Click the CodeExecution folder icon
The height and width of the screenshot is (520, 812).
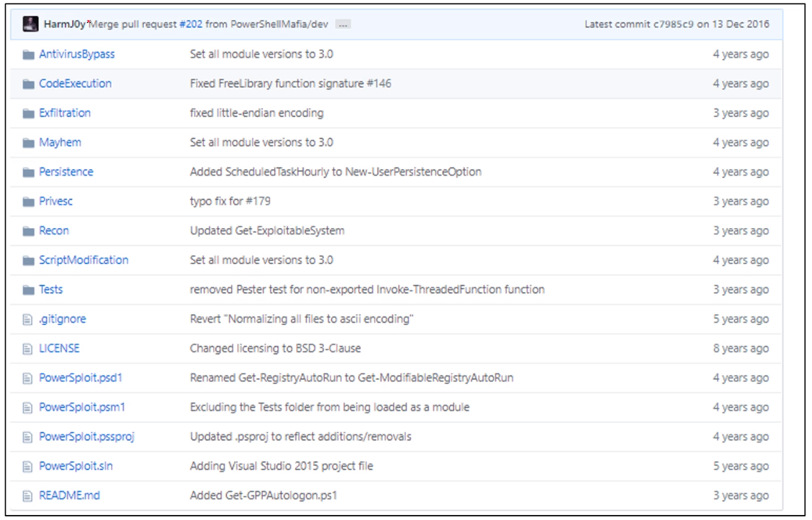pos(29,84)
